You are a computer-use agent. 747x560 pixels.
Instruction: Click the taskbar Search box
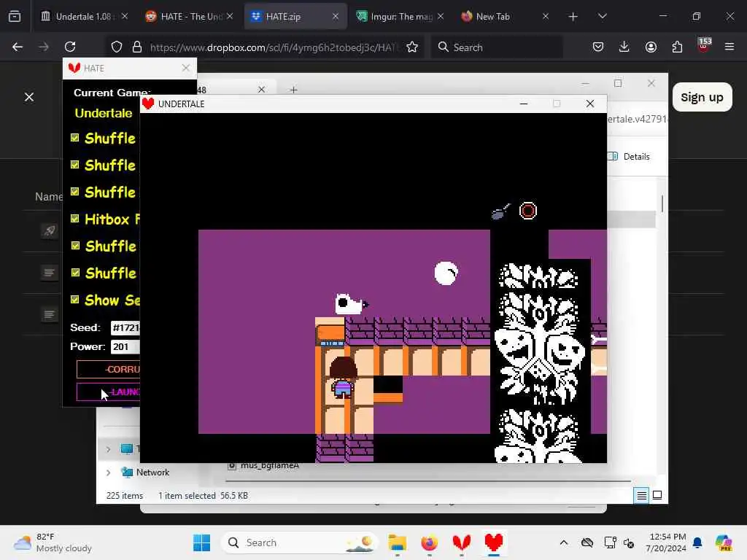(299, 542)
